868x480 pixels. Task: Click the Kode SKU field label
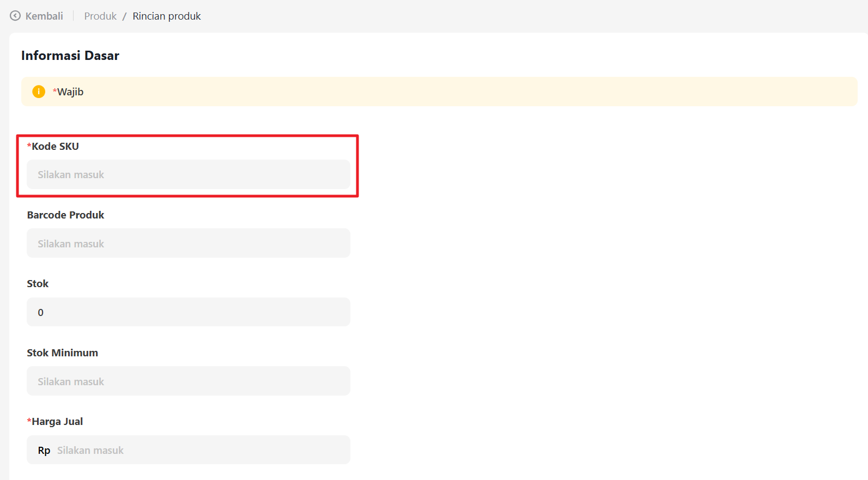pyautogui.click(x=55, y=146)
